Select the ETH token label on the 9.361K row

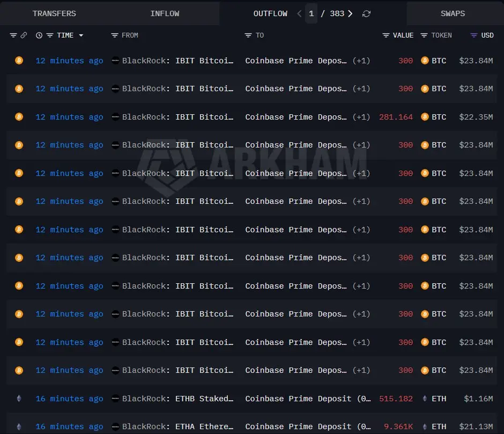click(439, 427)
